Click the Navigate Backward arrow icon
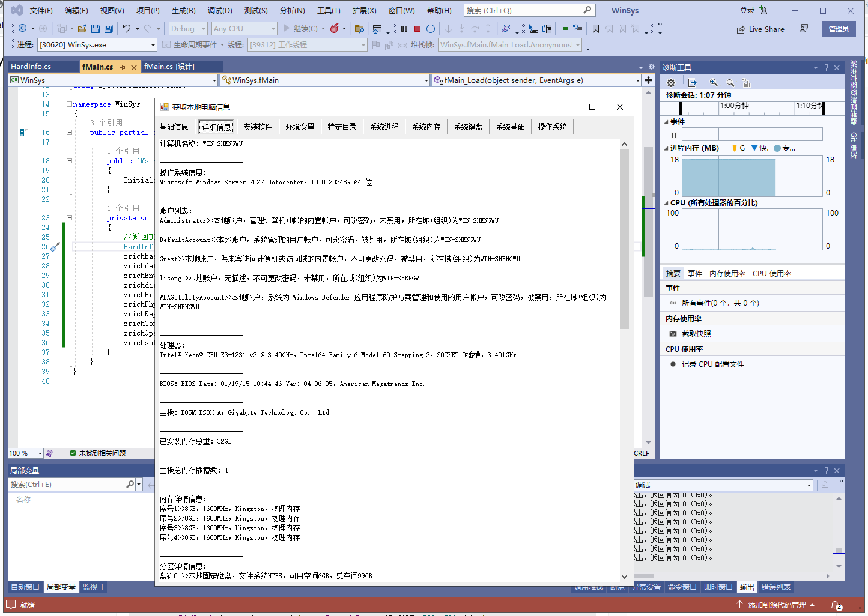 22,28
